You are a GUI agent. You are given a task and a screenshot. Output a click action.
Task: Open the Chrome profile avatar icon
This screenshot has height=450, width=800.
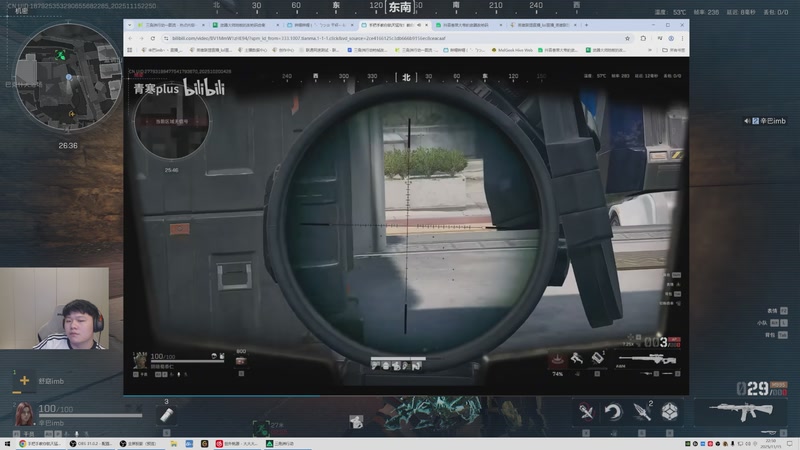[671, 38]
